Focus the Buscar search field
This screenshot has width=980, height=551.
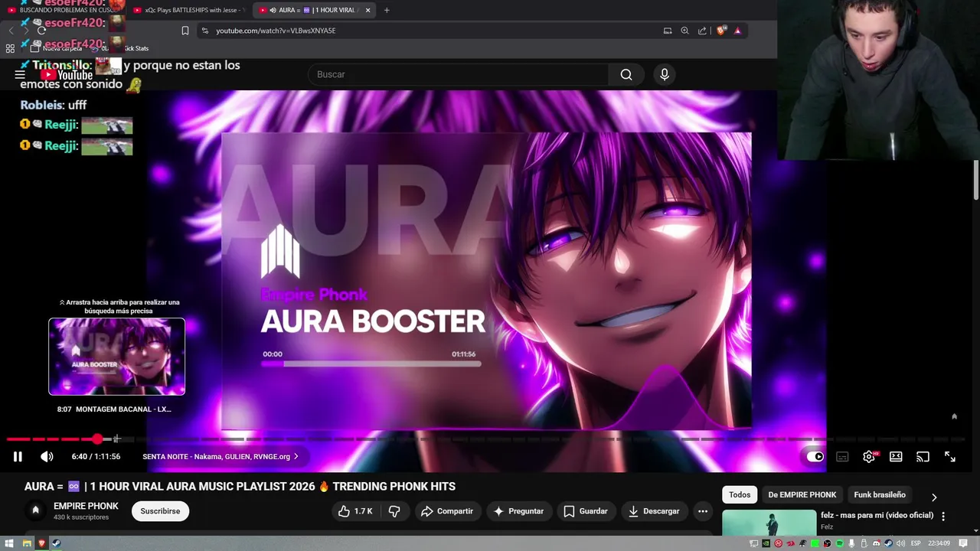pyautogui.click(x=458, y=74)
